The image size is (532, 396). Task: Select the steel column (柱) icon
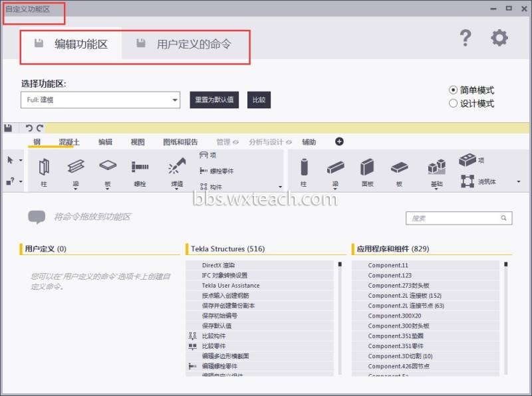point(44,167)
